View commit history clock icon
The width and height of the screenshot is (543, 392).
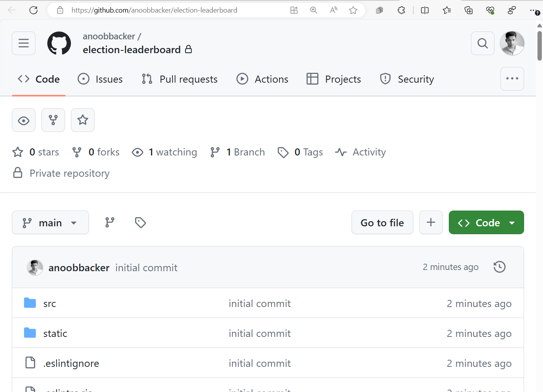[500, 267]
